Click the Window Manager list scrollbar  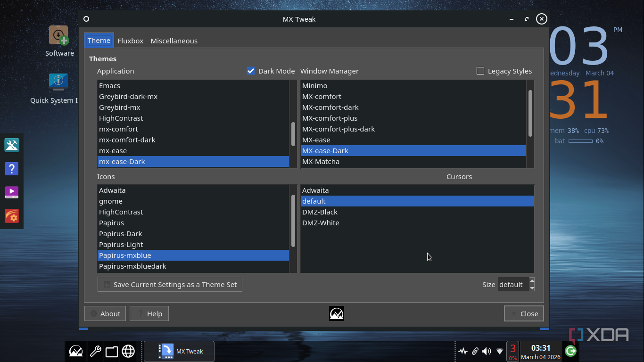[x=530, y=113]
